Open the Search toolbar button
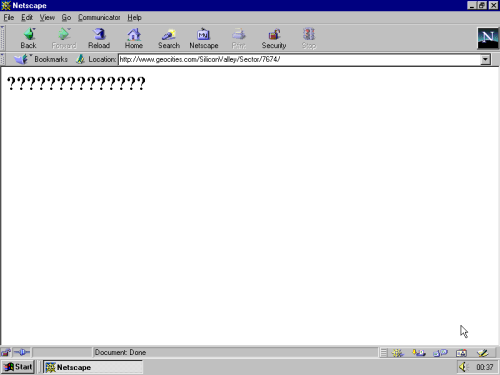The height and width of the screenshot is (375, 500). (169, 38)
